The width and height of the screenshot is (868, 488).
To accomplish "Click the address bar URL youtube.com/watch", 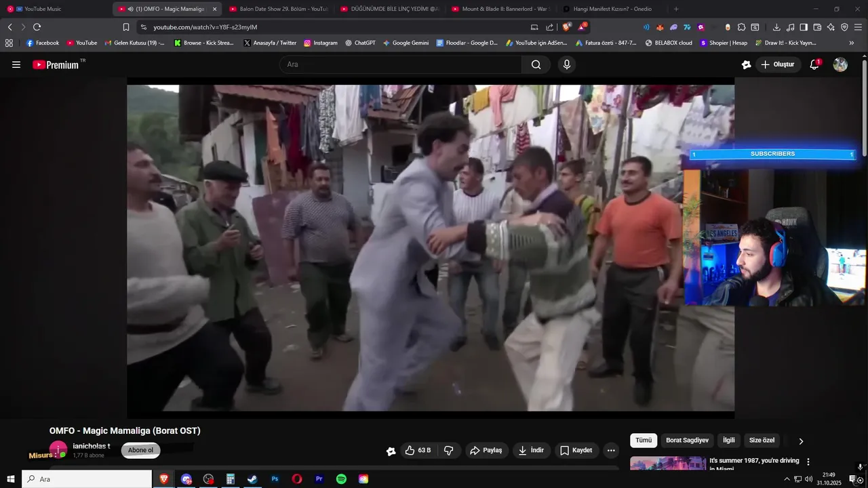I will click(205, 27).
